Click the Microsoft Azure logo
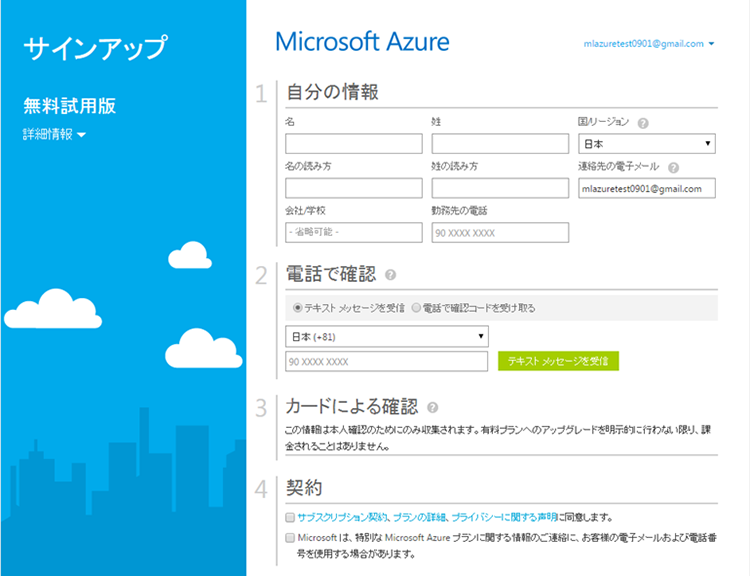 click(362, 42)
